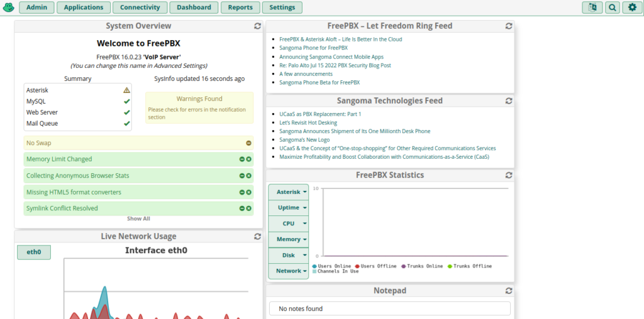The image size is (644, 319).
Task: Ignore the Missing HTML5 format converters notification
Action: 242,192
